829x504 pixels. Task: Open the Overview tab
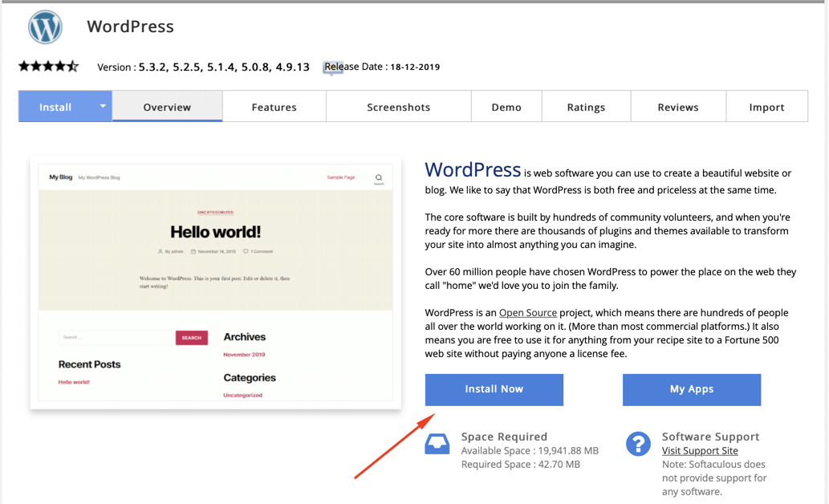click(167, 107)
